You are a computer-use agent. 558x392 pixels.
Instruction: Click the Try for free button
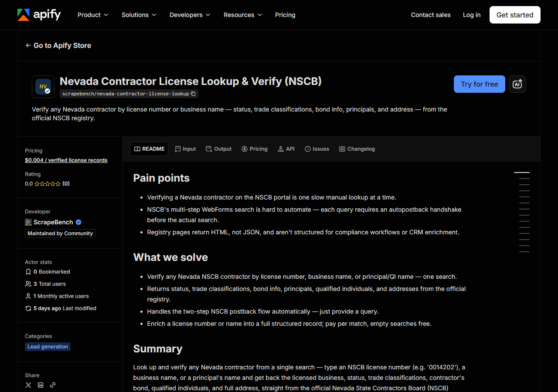pos(480,84)
